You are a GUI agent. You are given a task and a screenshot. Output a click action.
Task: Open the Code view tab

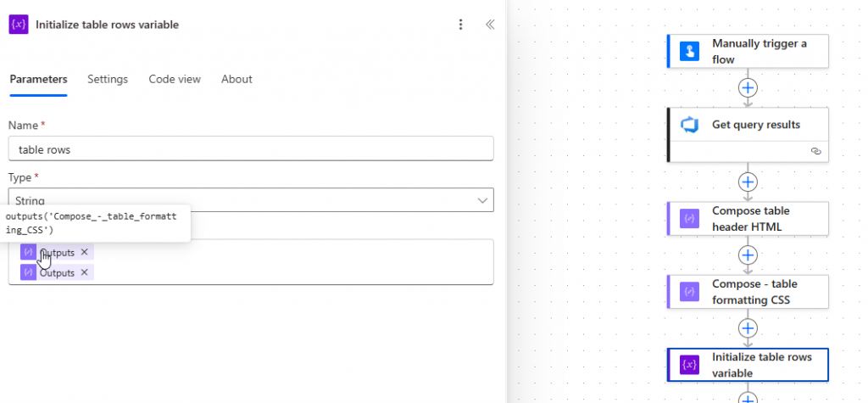pyautogui.click(x=175, y=79)
